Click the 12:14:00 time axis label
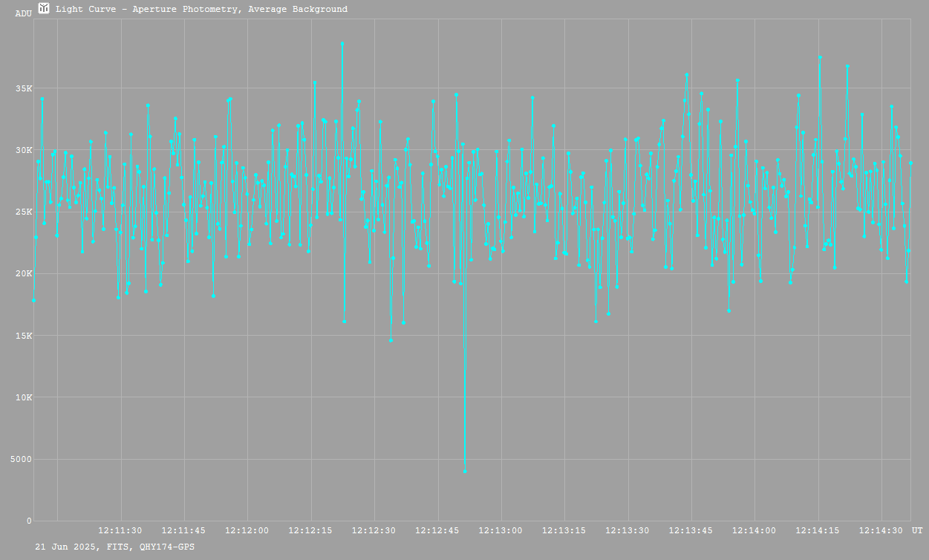 [x=754, y=531]
